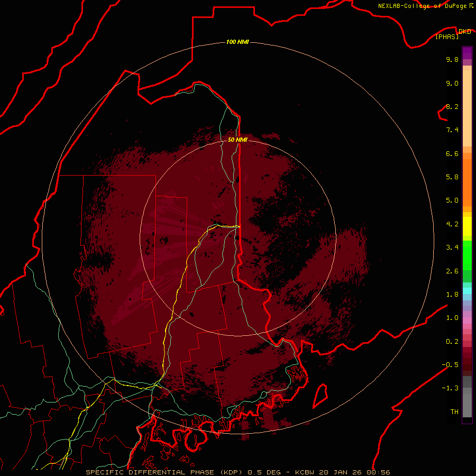The image size is (476, 476).
Task: Click the "KCBW" radar site ID in the caption
Action: tap(305, 472)
